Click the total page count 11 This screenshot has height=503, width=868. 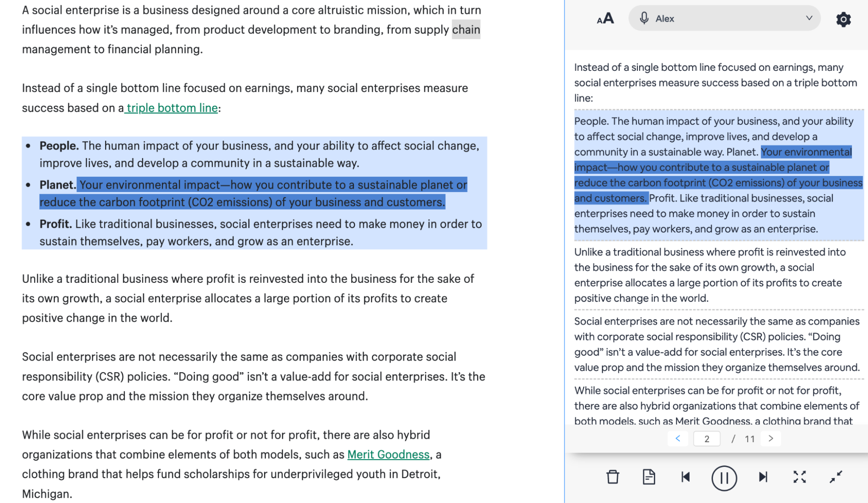coord(749,439)
